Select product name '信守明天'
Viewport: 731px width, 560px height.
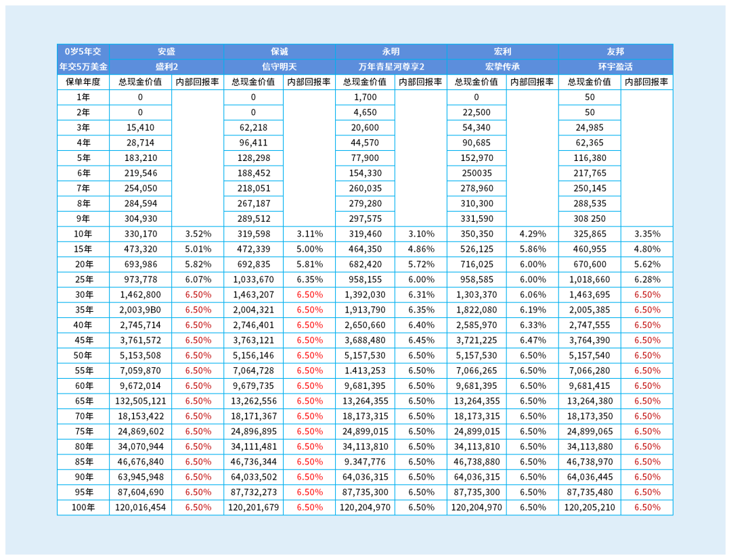click(280, 67)
